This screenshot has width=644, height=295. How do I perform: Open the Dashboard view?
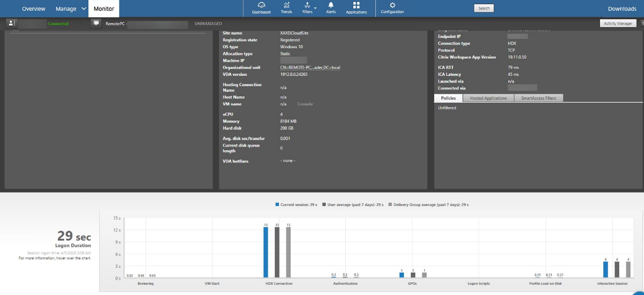tap(261, 8)
